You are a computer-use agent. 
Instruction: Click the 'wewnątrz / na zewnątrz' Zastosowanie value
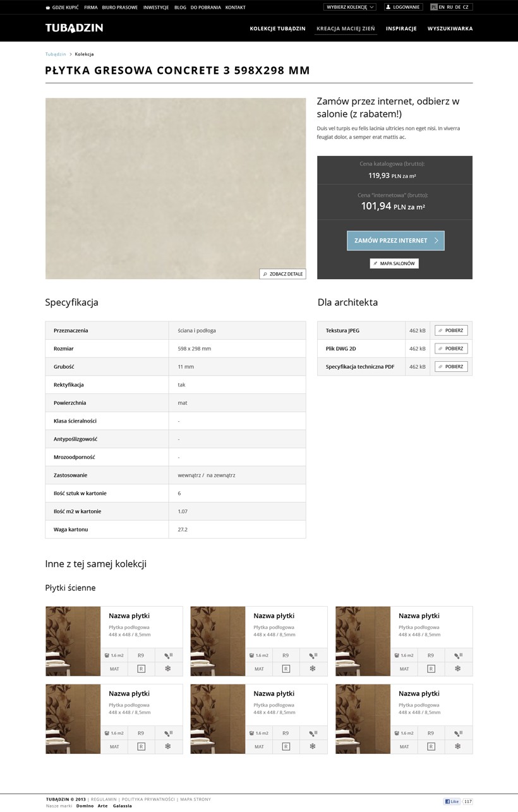coord(207,475)
